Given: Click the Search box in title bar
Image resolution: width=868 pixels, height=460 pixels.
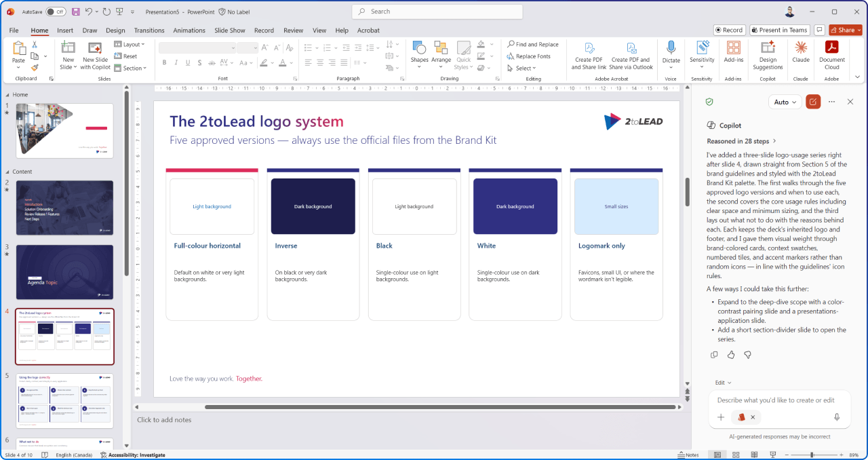Looking at the screenshot, I should [437, 12].
